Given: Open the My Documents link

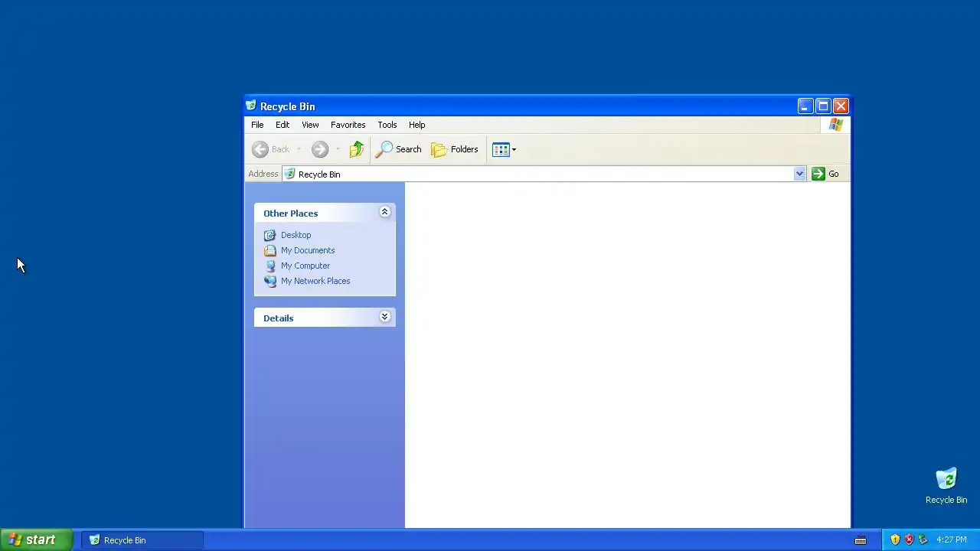Looking at the screenshot, I should (308, 250).
